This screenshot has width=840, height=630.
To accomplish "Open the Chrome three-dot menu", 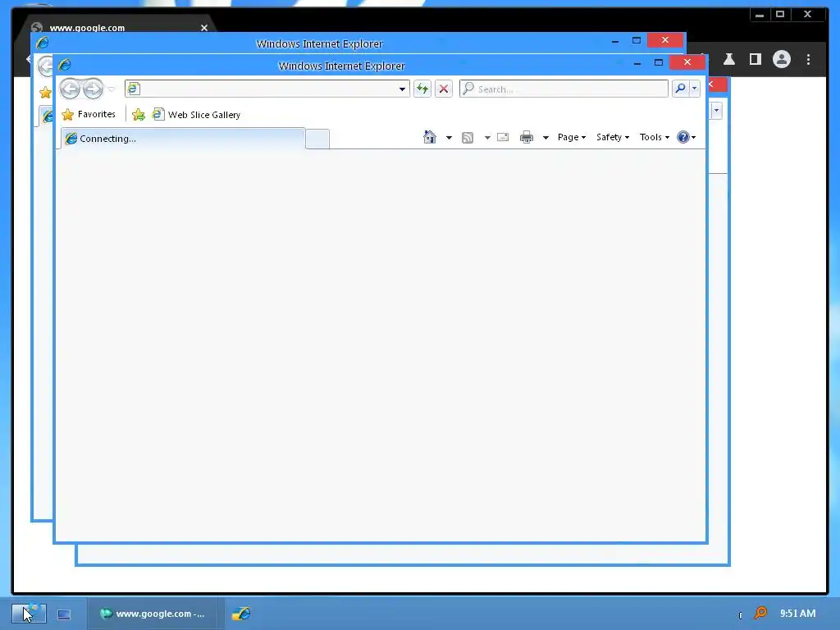I will 808,59.
